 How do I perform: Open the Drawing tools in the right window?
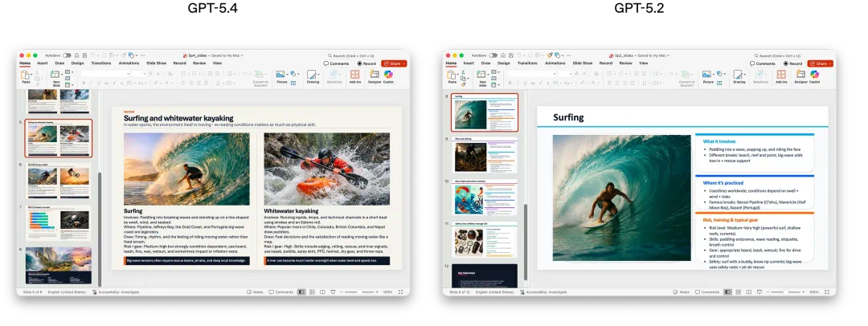tap(739, 76)
